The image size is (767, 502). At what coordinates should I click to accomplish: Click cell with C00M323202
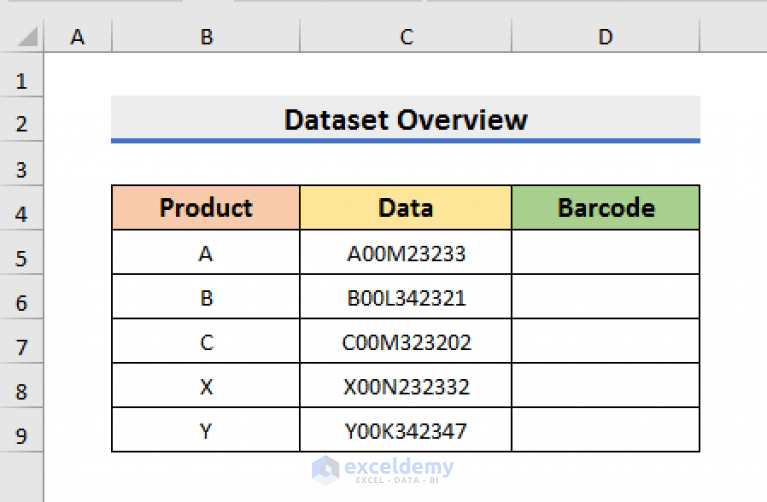(406, 342)
